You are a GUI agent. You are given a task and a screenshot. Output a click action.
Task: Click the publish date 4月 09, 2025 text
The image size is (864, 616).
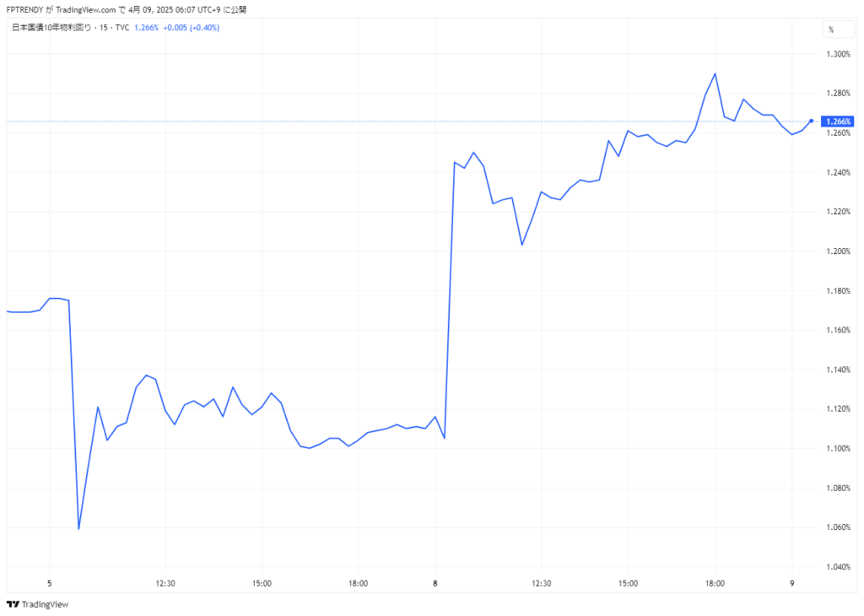pos(159,9)
